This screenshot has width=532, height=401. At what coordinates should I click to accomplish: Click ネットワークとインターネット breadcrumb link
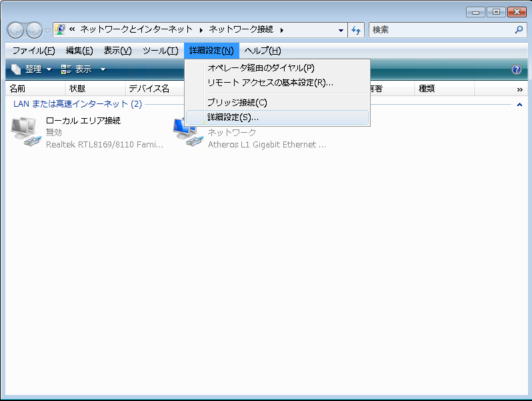(136, 30)
